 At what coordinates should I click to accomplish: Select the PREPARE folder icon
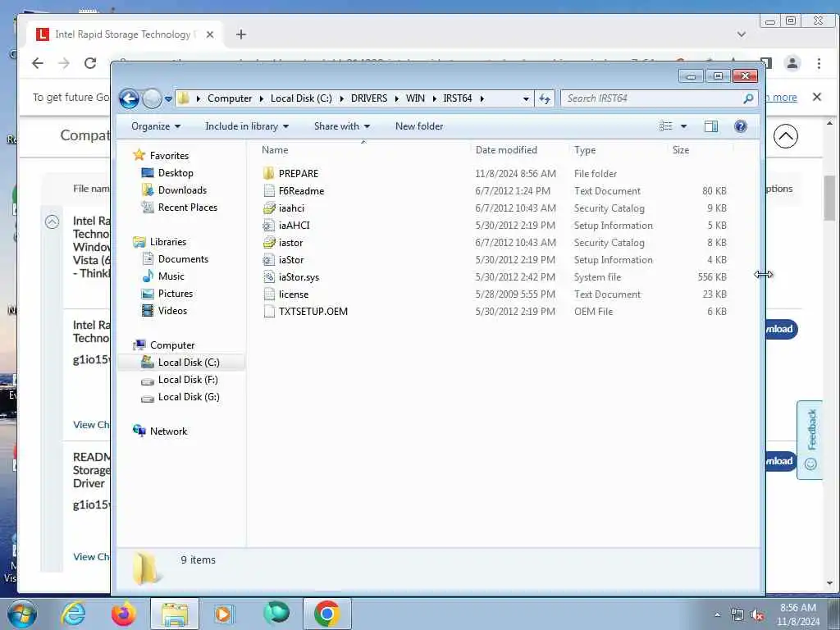coord(269,174)
